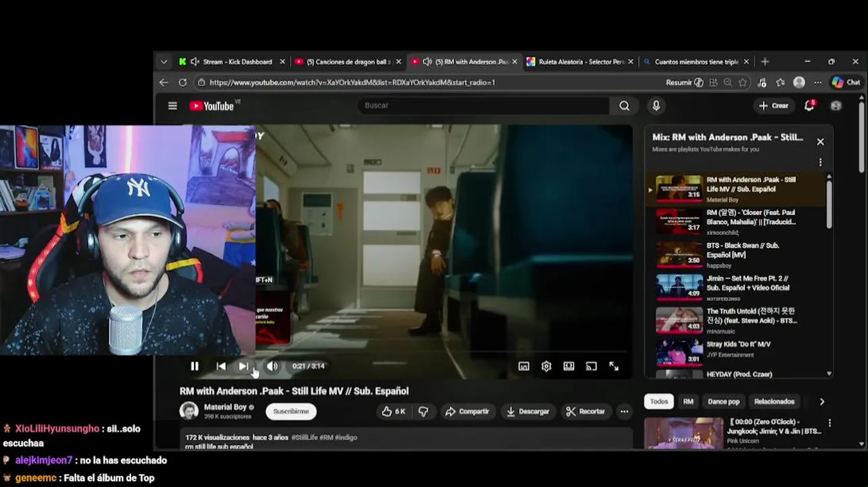Click the Suscribirme button

pos(291,411)
